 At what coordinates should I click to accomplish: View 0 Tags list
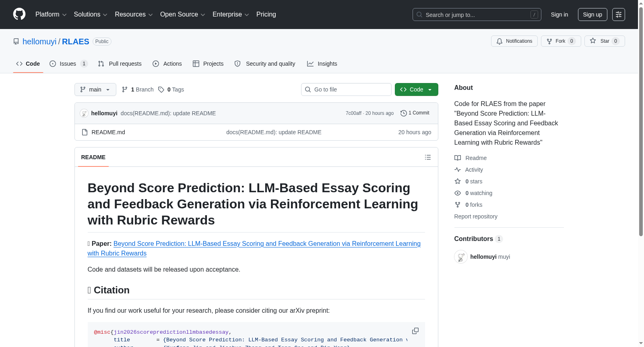pos(171,89)
